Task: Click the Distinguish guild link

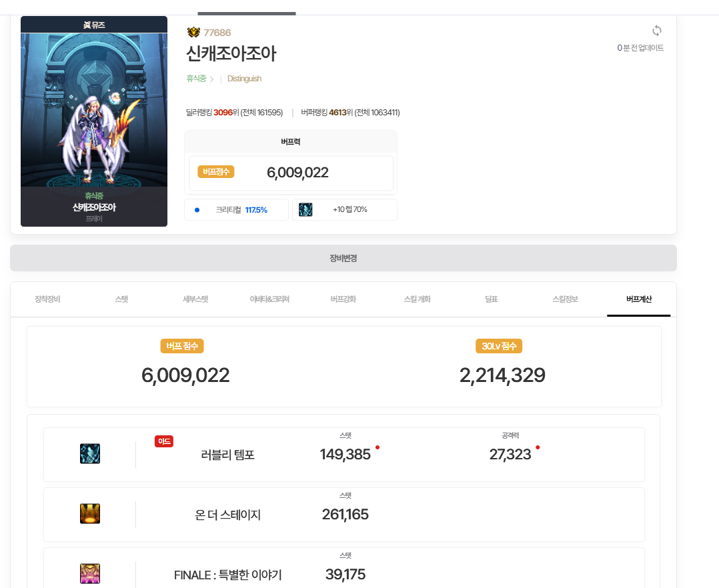Action: pos(244,79)
